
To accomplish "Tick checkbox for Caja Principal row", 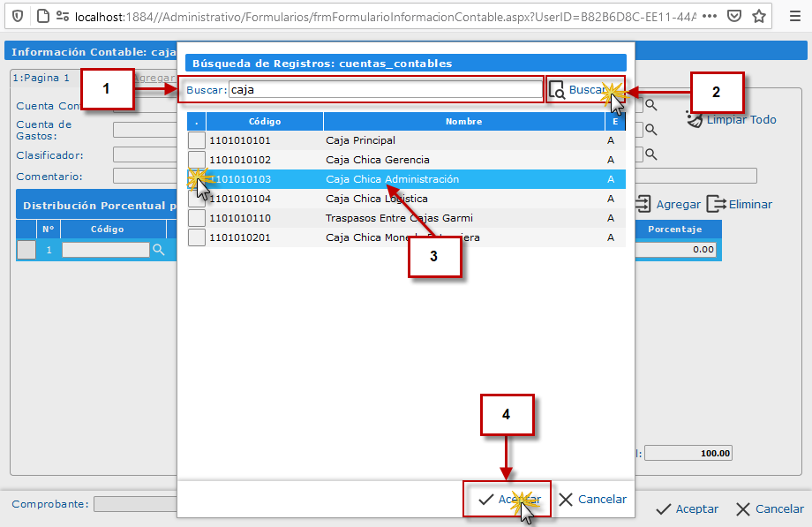I will point(196,140).
